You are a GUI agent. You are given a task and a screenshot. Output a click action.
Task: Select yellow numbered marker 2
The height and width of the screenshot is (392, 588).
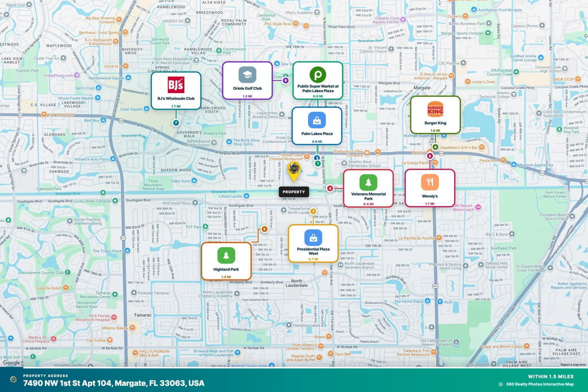click(x=313, y=211)
